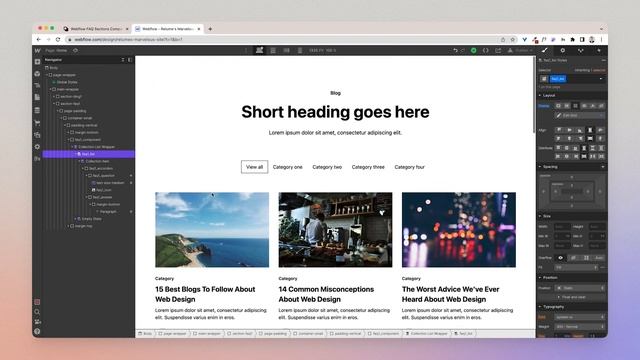Click the search icon in left sidebar
Viewport: 640px width, 360px height.
pos(37,312)
